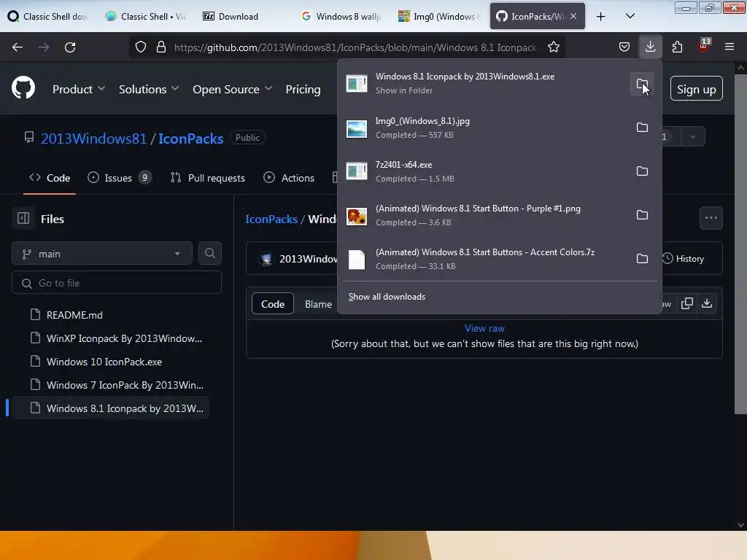Open the Issues tab

click(119, 178)
